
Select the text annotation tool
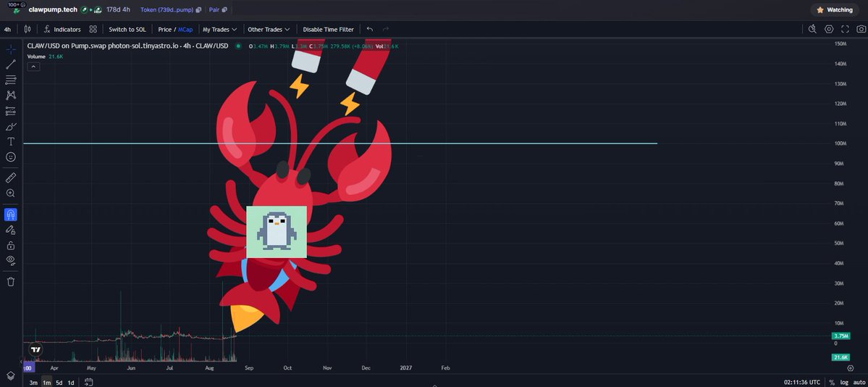pyautogui.click(x=11, y=142)
